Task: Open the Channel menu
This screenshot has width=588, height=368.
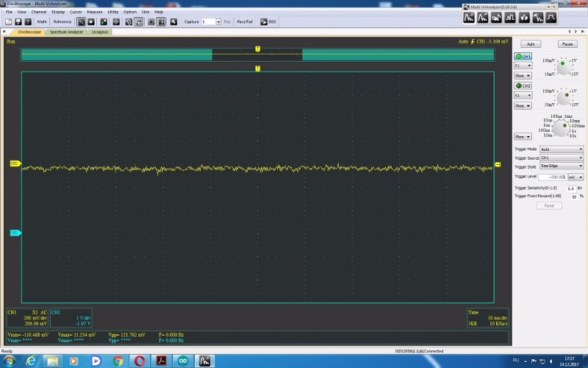Action: coord(39,12)
